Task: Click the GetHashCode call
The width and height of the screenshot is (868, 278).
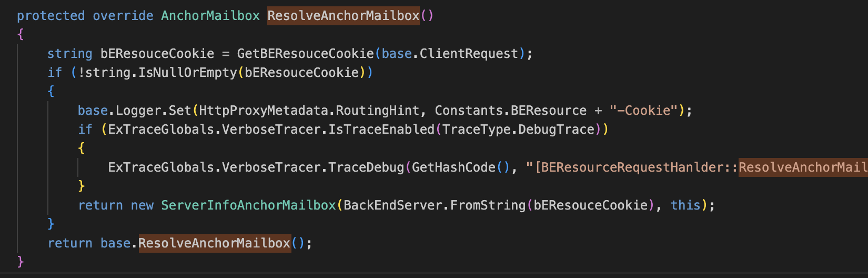Action: point(453,167)
